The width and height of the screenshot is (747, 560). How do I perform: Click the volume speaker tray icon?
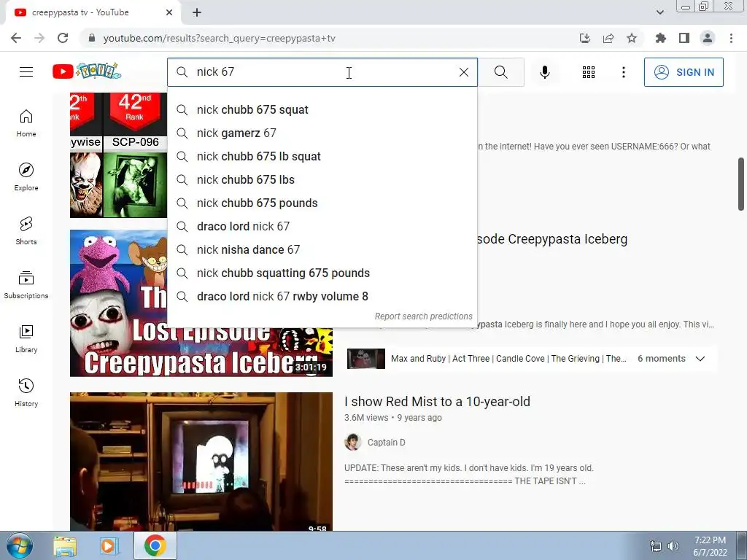673,546
